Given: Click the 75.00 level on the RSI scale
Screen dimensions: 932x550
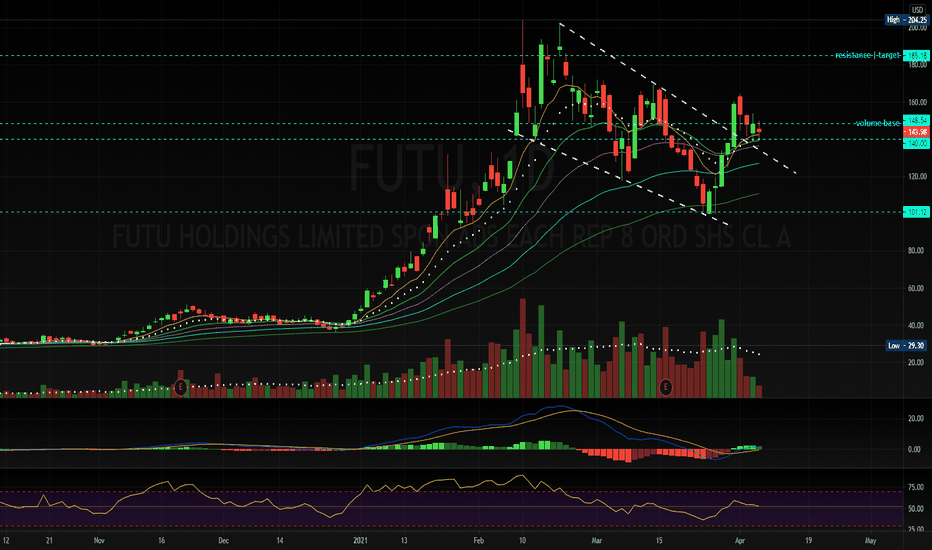Looking at the screenshot, I should (916, 487).
